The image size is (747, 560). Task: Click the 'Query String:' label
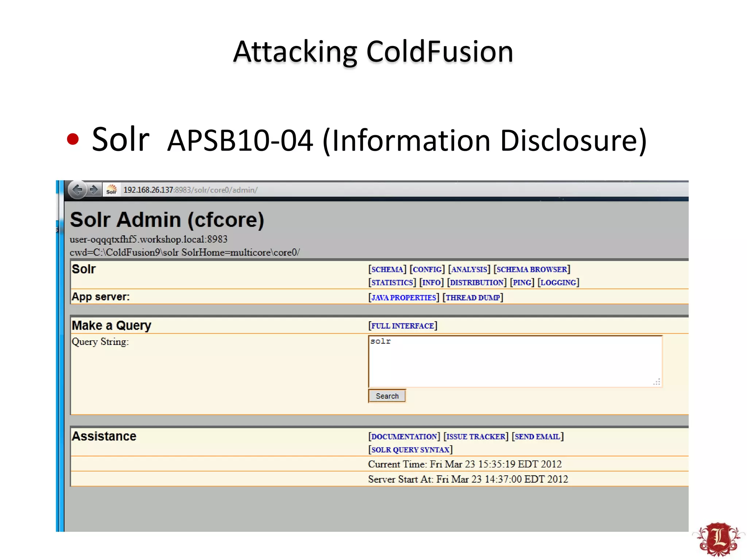[x=100, y=342]
